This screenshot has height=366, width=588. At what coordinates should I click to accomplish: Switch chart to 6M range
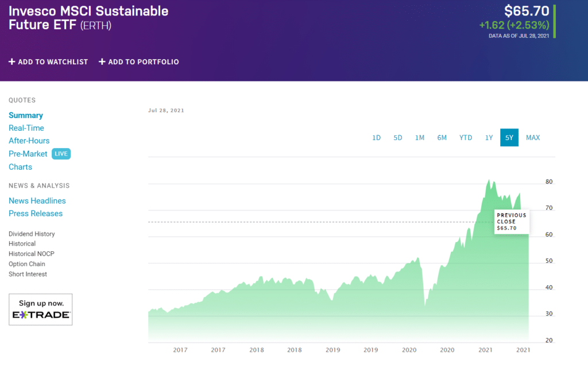point(442,138)
